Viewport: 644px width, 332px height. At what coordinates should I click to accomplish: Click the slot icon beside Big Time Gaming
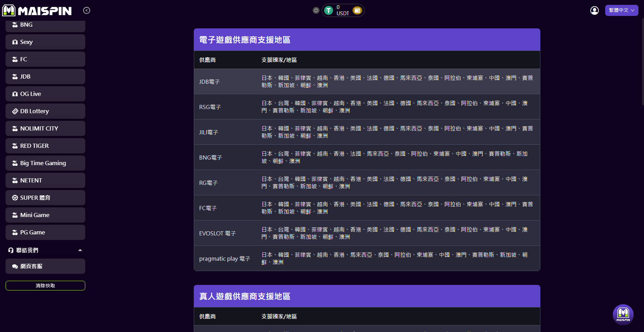(x=15, y=163)
